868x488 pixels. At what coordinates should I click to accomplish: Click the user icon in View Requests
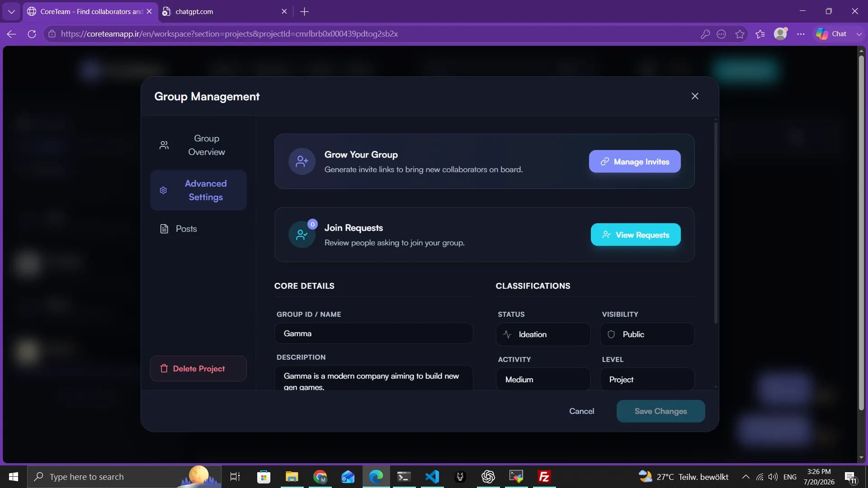[606, 235]
